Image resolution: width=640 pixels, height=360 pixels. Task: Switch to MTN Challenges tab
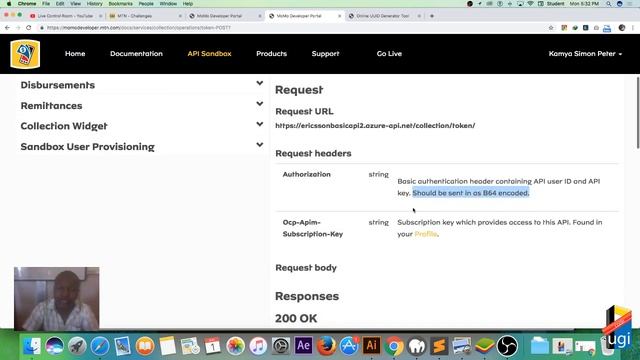[145, 16]
